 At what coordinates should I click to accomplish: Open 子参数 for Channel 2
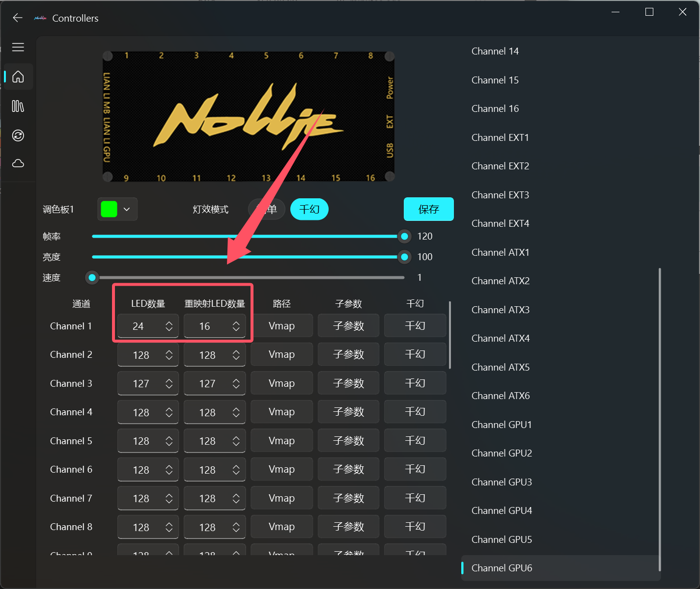(348, 354)
